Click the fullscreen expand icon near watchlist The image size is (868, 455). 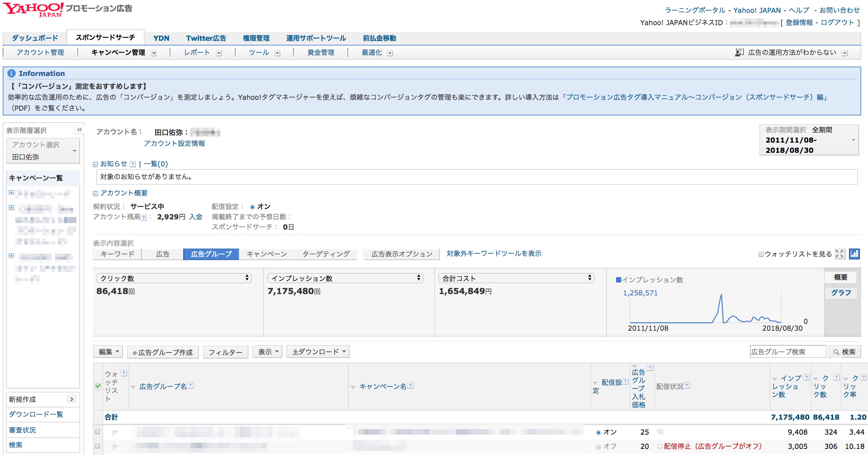839,254
